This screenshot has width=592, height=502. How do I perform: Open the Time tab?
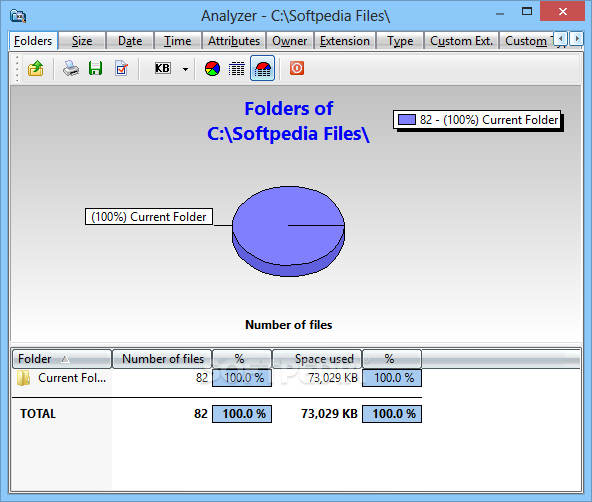click(x=177, y=41)
